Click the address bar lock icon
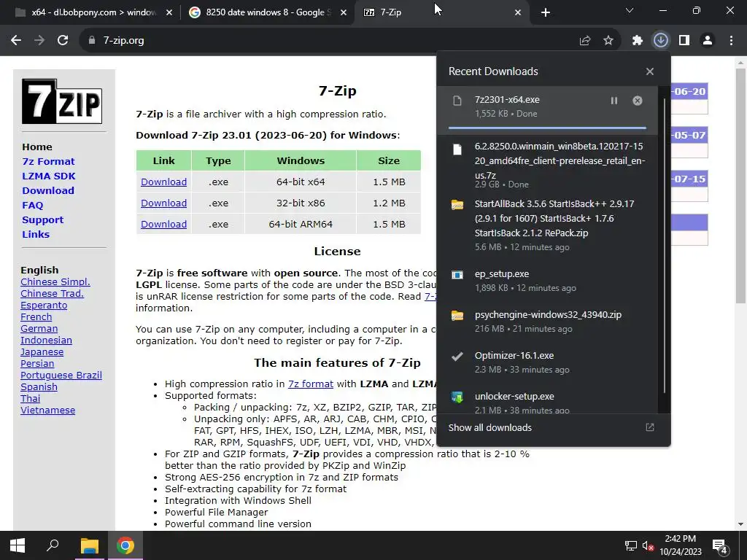 92,41
